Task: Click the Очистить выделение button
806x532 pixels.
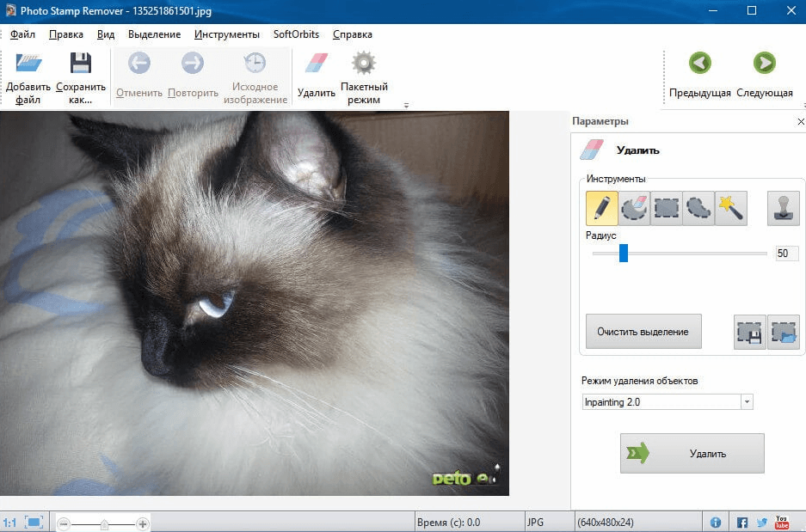Action: point(643,332)
